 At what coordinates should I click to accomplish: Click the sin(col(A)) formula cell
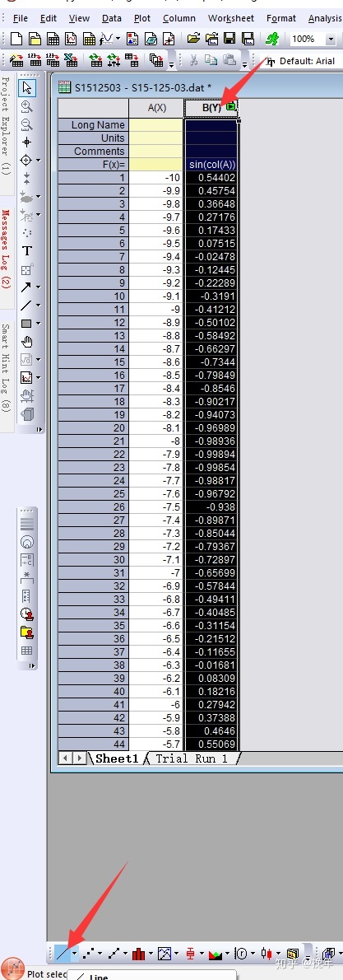tap(211, 165)
